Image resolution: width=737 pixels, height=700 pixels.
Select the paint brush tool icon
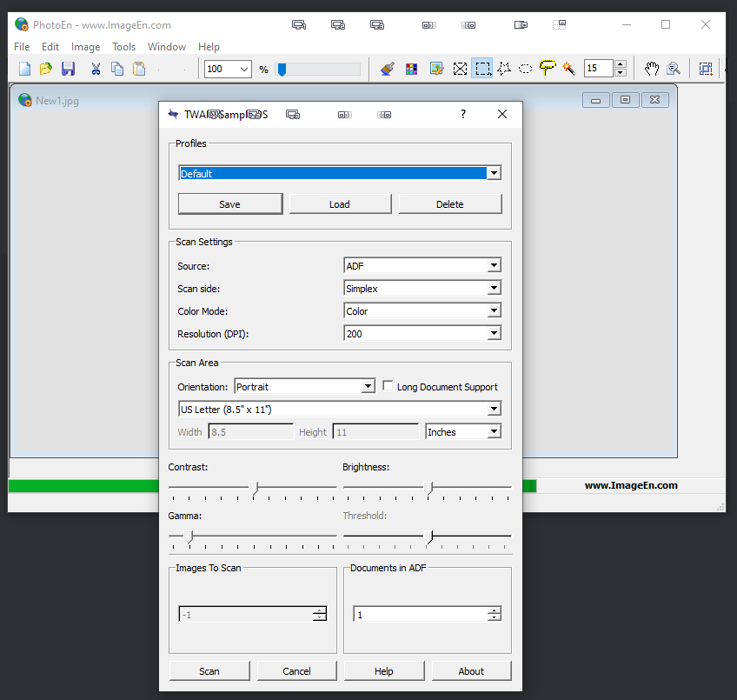point(388,69)
